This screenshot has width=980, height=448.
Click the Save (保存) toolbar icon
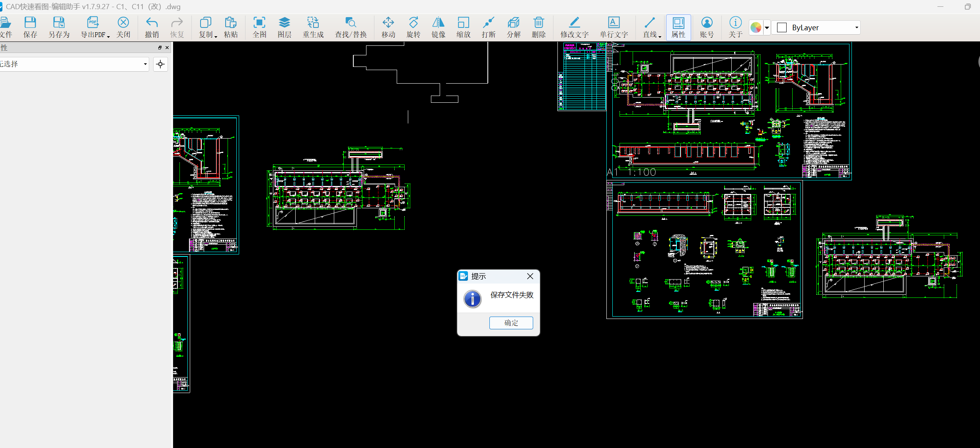[30, 27]
